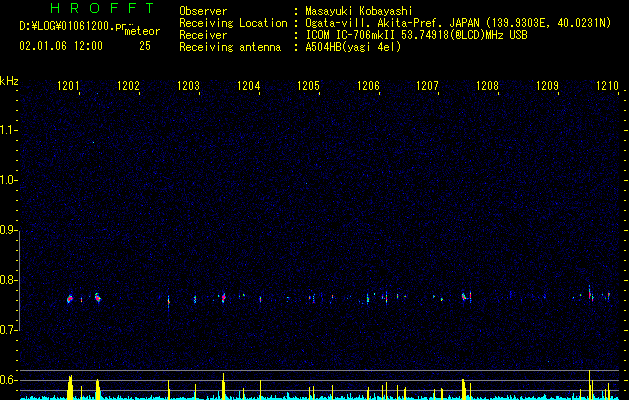Image resolution: width=629 pixels, height=400 pixels.
Task: Click the 1208 time marker
Action: tap(487, 85)
